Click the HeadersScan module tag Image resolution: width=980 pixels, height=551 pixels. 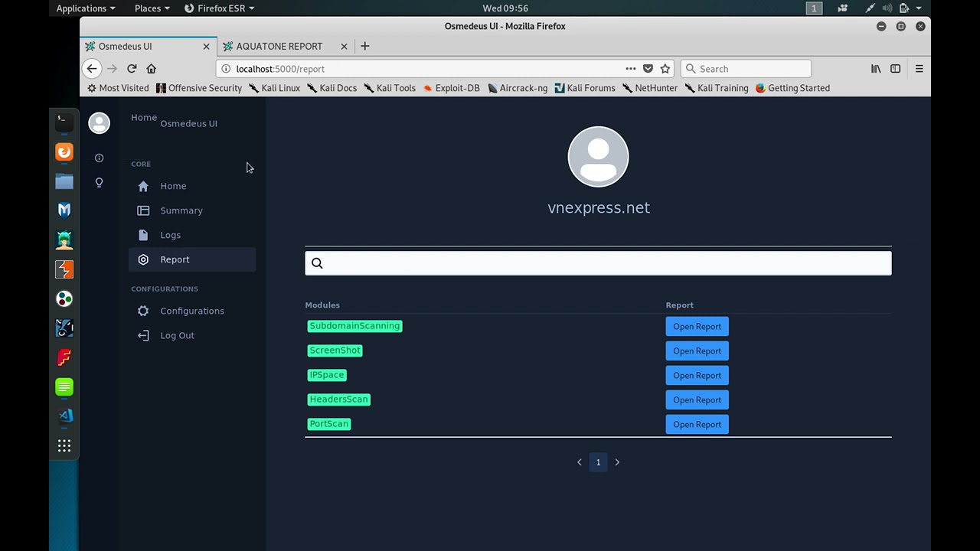pyautogui.click(x=339, y=399)
